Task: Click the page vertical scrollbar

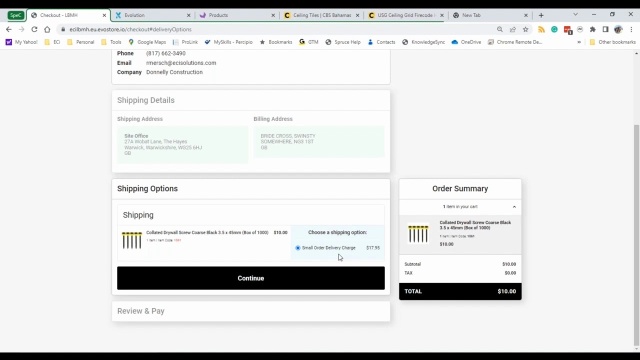Action: click(636, 235)
